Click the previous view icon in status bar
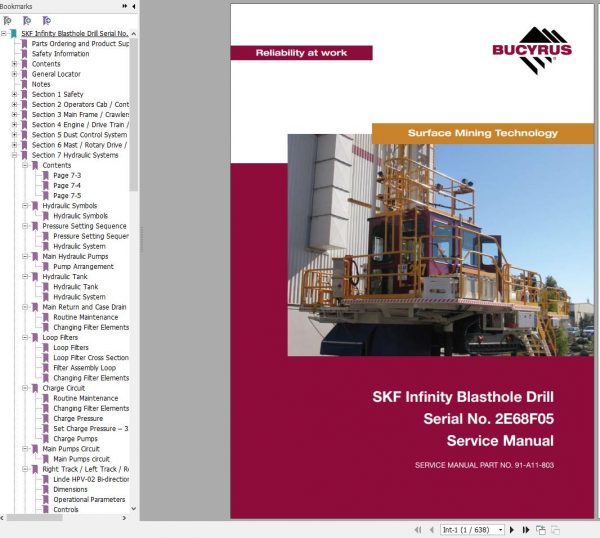Image resolution: width=600 pixels, height=538 pixels. click(541, 530)
